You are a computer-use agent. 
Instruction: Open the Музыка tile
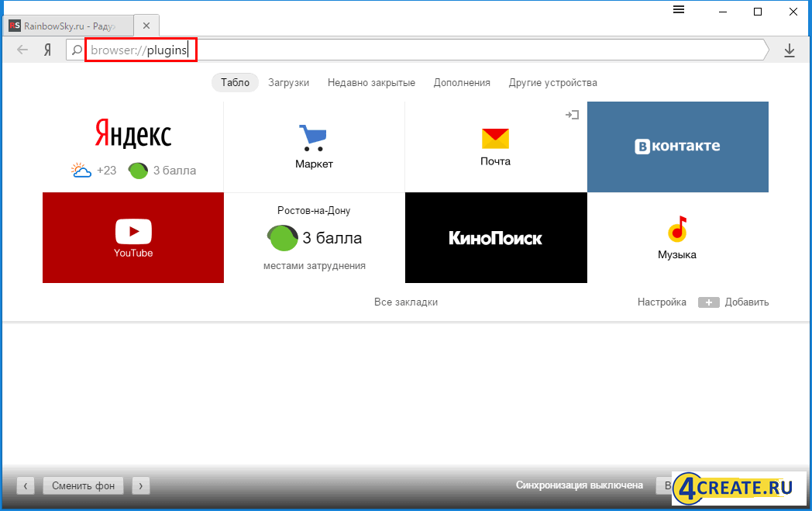[677, 237]
